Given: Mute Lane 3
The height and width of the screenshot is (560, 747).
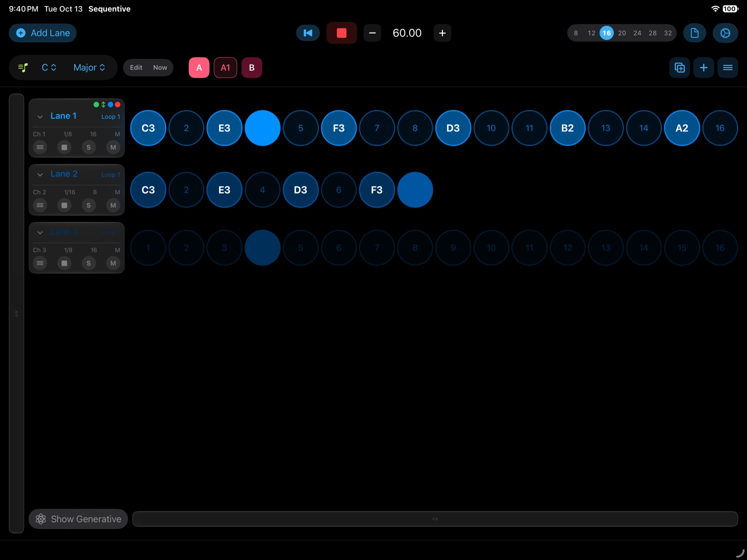Looking at the screenshot, I should [113, 263].
